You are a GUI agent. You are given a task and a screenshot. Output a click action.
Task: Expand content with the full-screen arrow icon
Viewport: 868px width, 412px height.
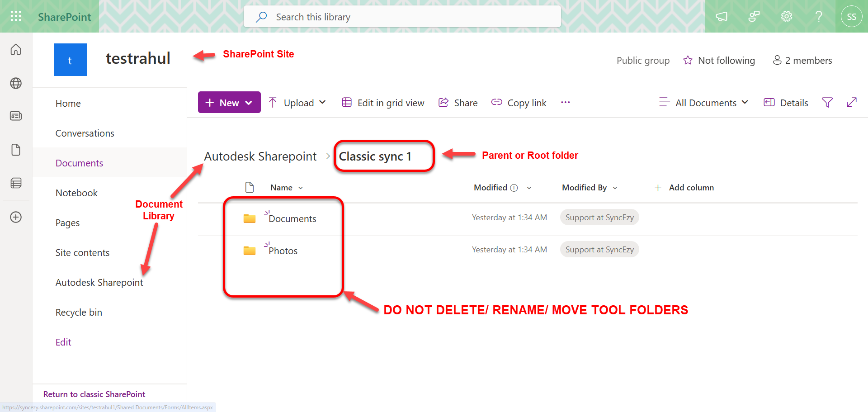click(851, 103)
